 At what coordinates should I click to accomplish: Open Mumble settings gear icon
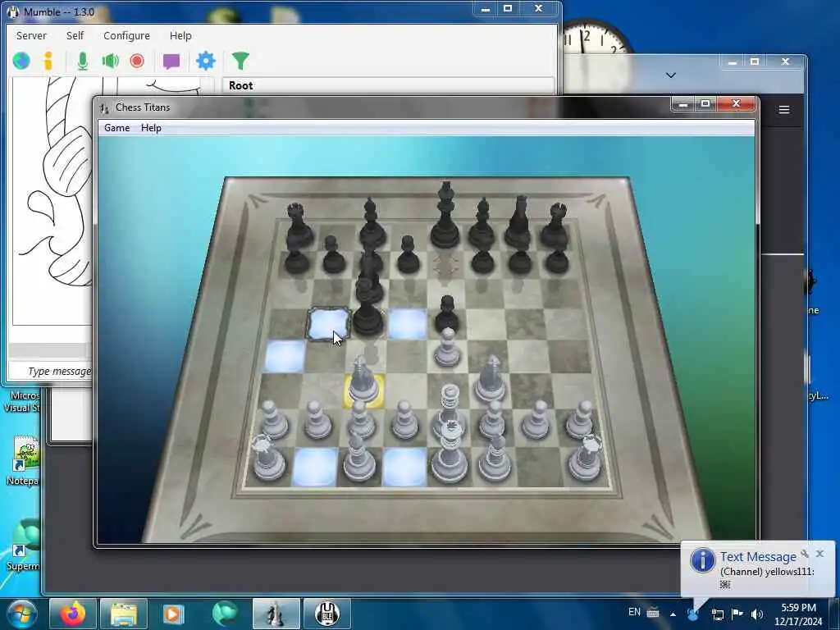(206, 61)
